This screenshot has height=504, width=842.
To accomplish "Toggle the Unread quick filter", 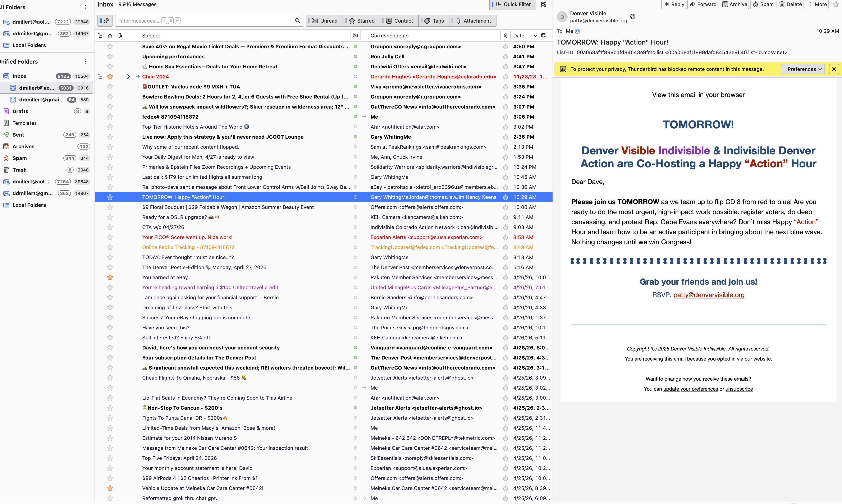I will pos(325,21).
